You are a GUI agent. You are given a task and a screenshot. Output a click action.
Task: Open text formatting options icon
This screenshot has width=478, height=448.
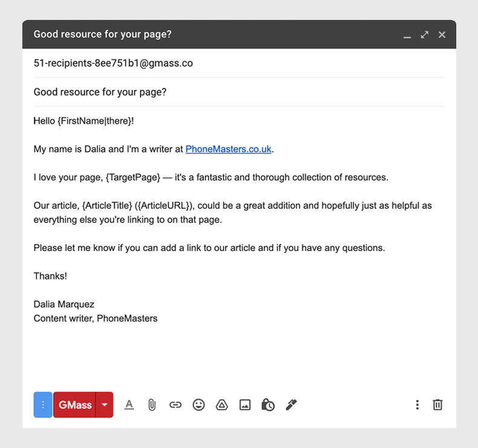tap(129, 405)
